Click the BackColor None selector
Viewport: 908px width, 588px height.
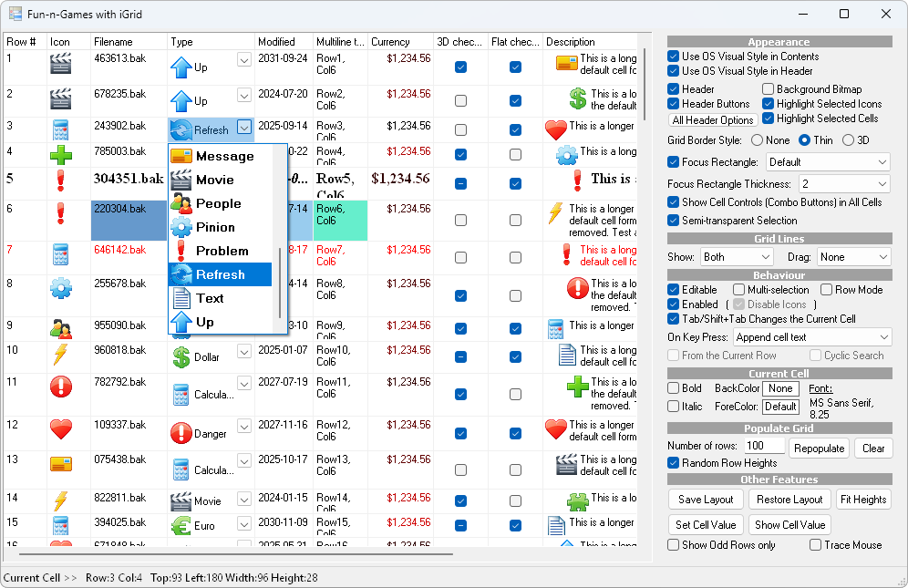(780, 387)
